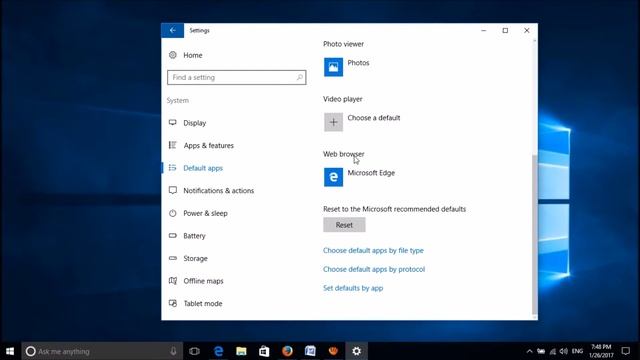Open Home in Settings sidebar
The width and height of the screenshot is (640, 360).
193,55
